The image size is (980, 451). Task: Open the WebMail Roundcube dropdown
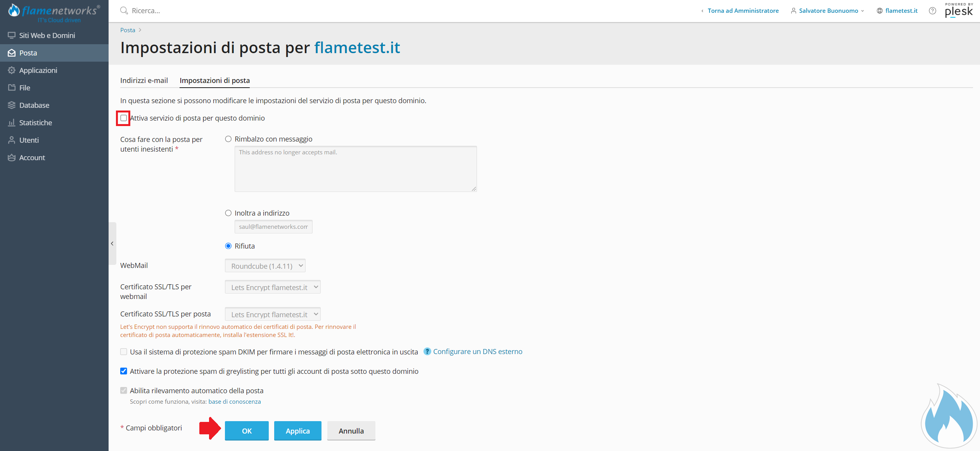coord(265,266)
